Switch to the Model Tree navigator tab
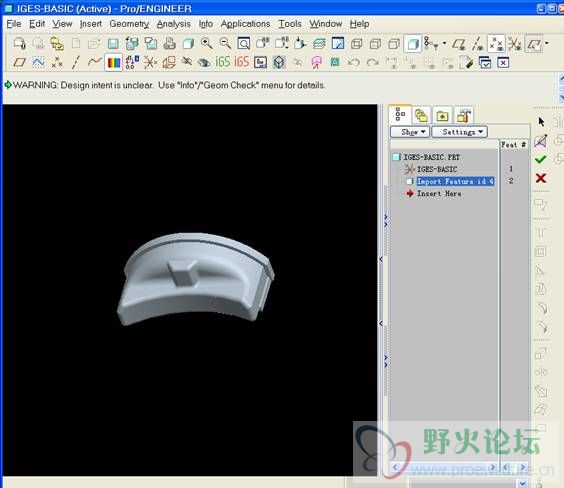Viewport: 564px width, 488px height. (400, 115)
